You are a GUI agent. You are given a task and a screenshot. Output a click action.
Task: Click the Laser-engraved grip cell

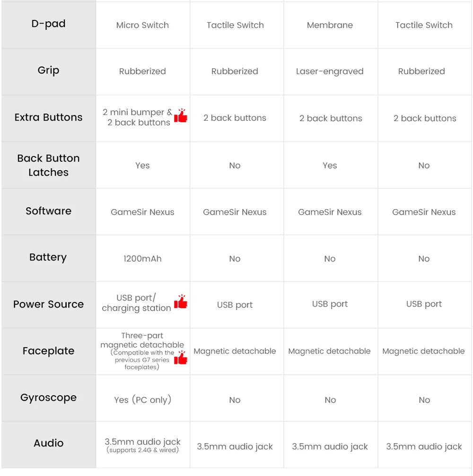point(330,71)
